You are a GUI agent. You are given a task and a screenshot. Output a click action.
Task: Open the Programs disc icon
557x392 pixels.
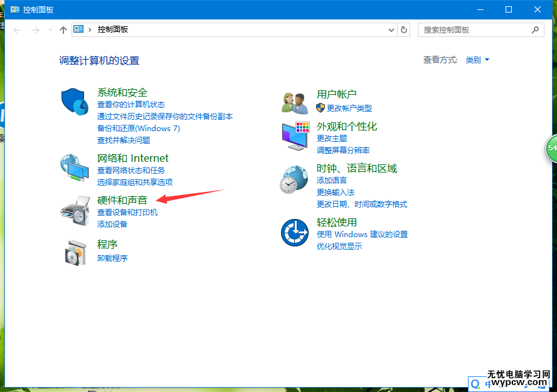(x=76, y=253)
